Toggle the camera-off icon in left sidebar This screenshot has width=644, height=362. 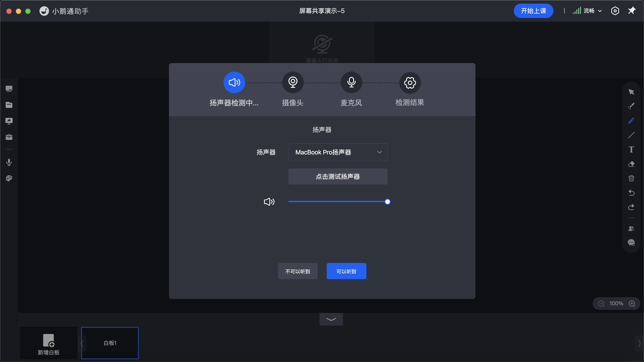point(9,178)
